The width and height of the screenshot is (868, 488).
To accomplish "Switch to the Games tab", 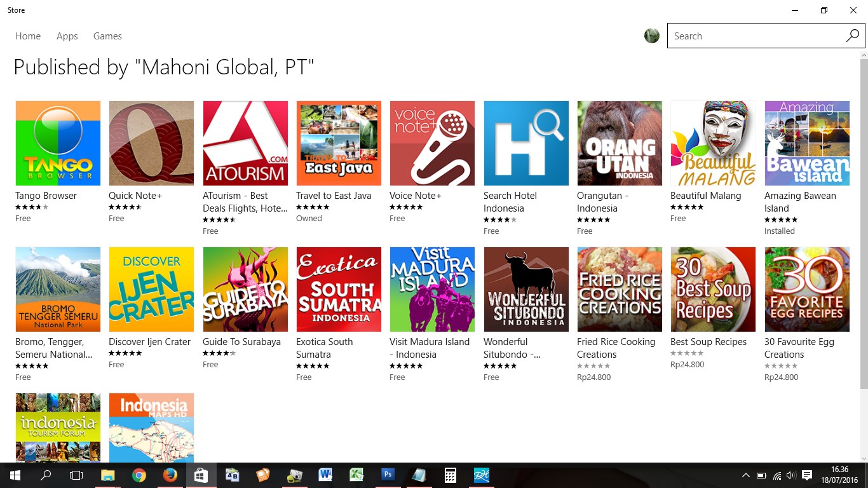I will [107, 36].
